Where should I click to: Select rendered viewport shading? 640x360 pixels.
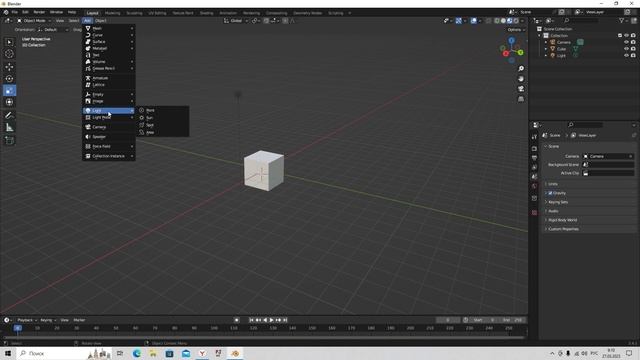[516, 21]
